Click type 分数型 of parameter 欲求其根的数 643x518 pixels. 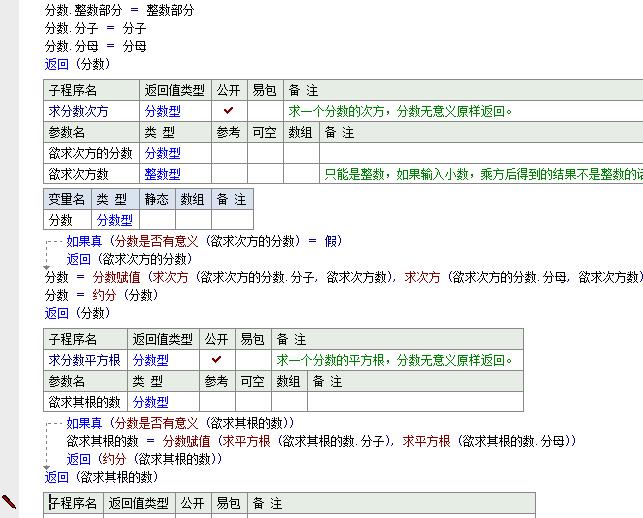(x=150, y=402)
